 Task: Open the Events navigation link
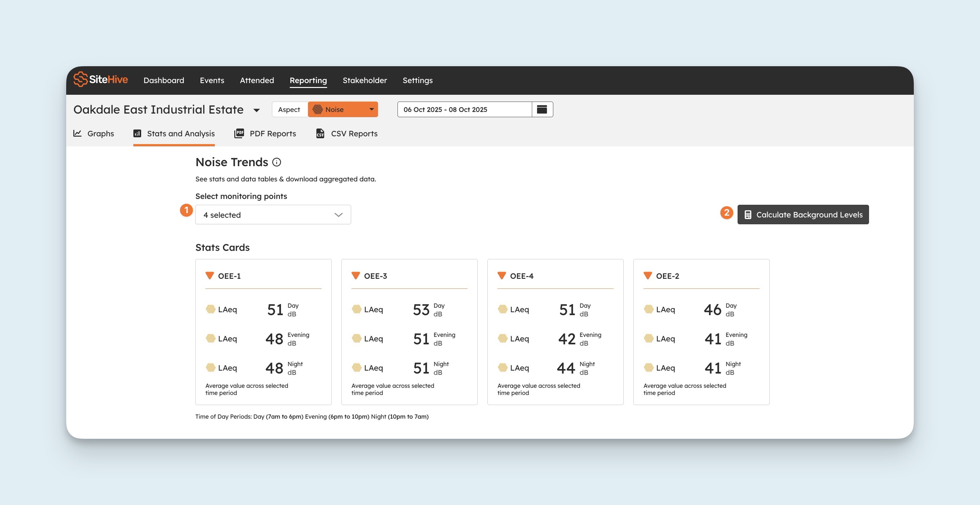pyautogui.click(x=212, y=80)
